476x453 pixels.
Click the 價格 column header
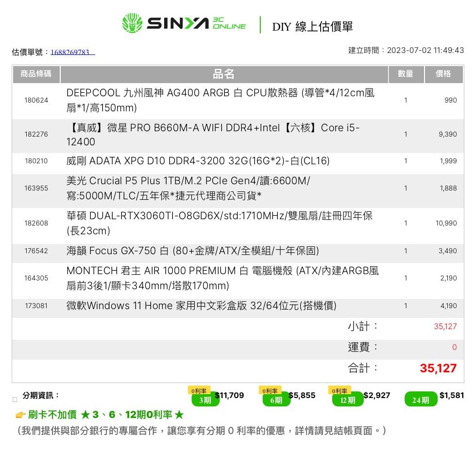coord(443,74)
